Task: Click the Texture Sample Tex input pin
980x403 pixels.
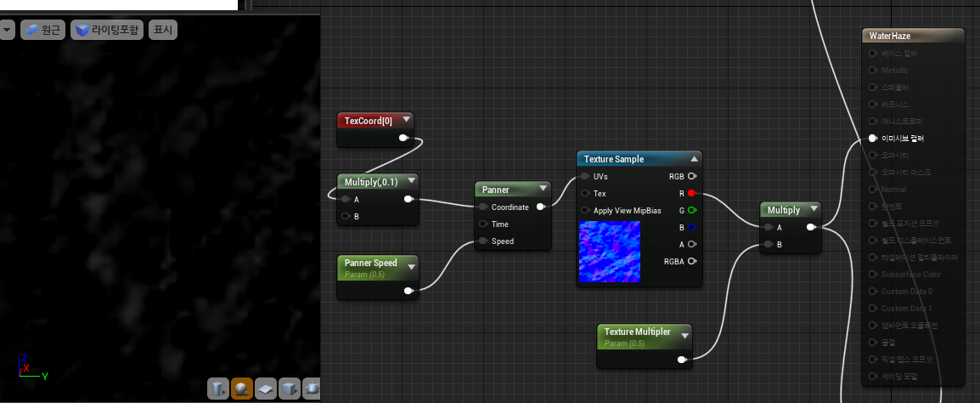Action: 585,193
